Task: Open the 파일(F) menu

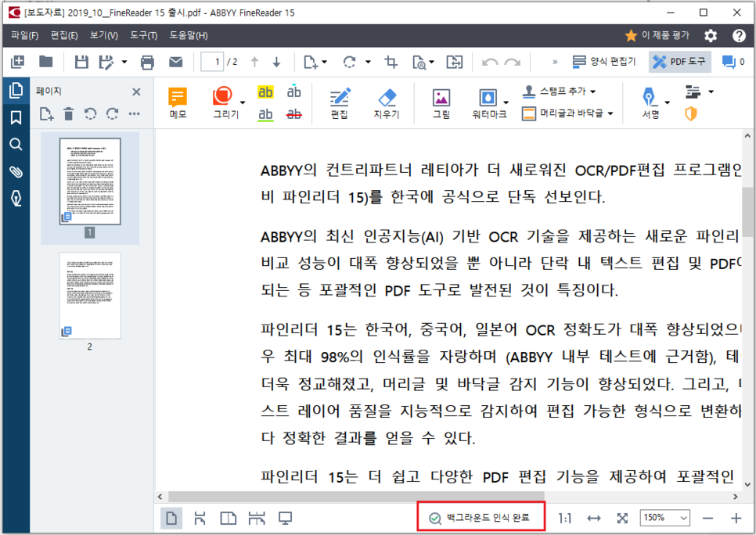Action: 24,35
